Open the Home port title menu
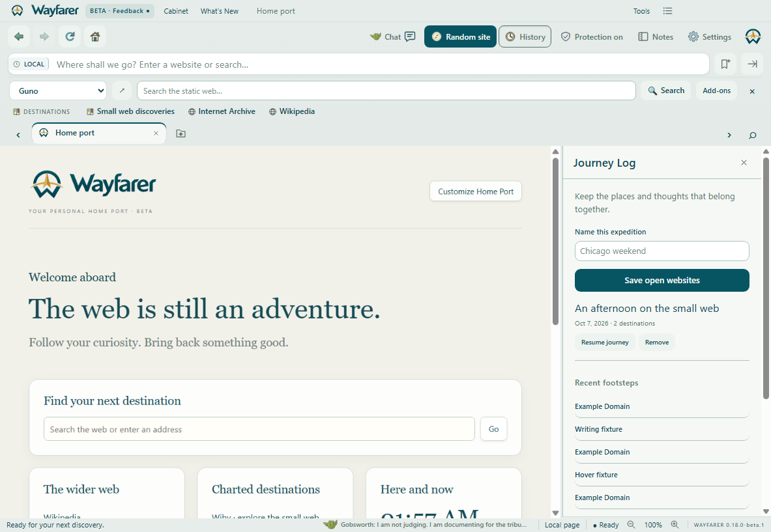The height and width of the screenshot is (532, 771). [x=276, y=11]
